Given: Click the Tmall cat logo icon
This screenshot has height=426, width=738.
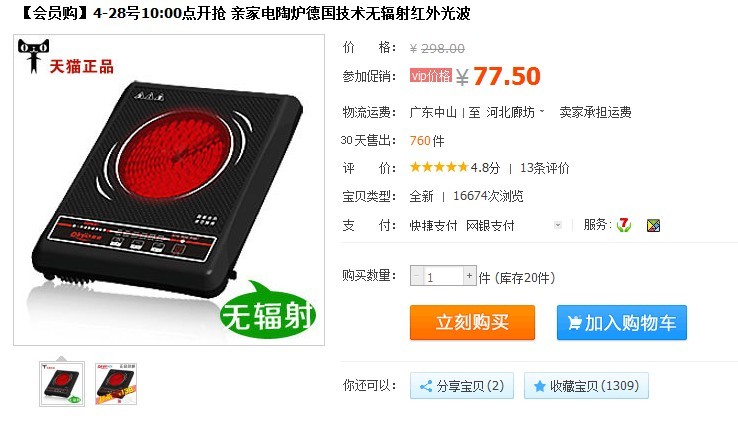Looking at the screenshot, I should click(x=33, y=56).
